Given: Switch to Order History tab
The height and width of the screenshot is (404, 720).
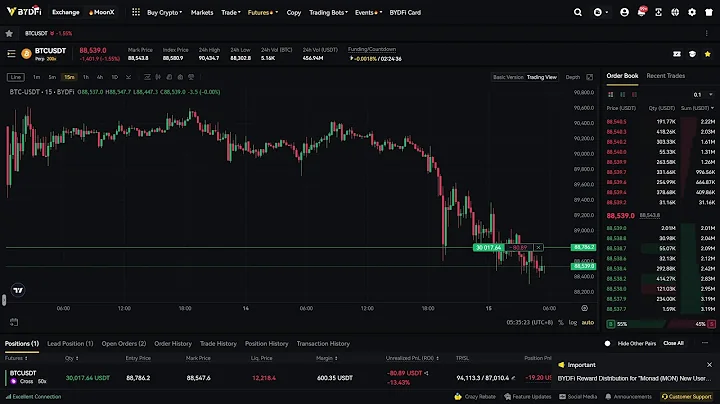Looking at the screenshot, I should point(173,343).
